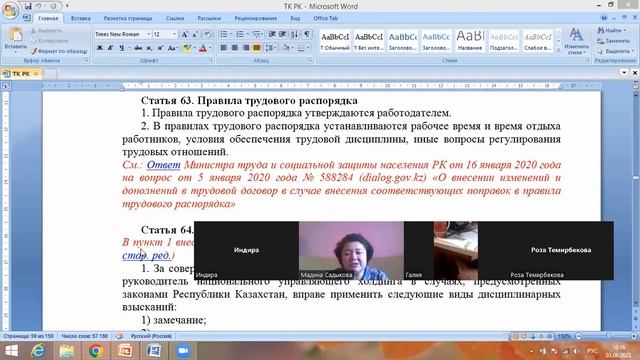Switch to the Рецензирование tab

pos(256,18)
